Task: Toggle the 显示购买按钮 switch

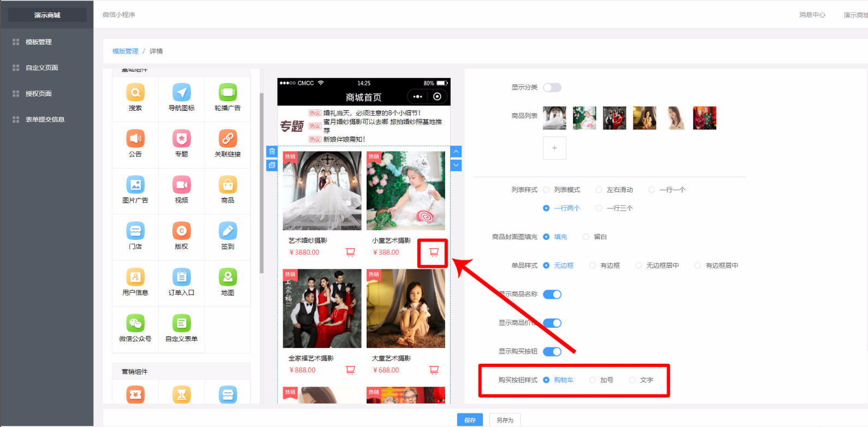Action: pos(552,351)
